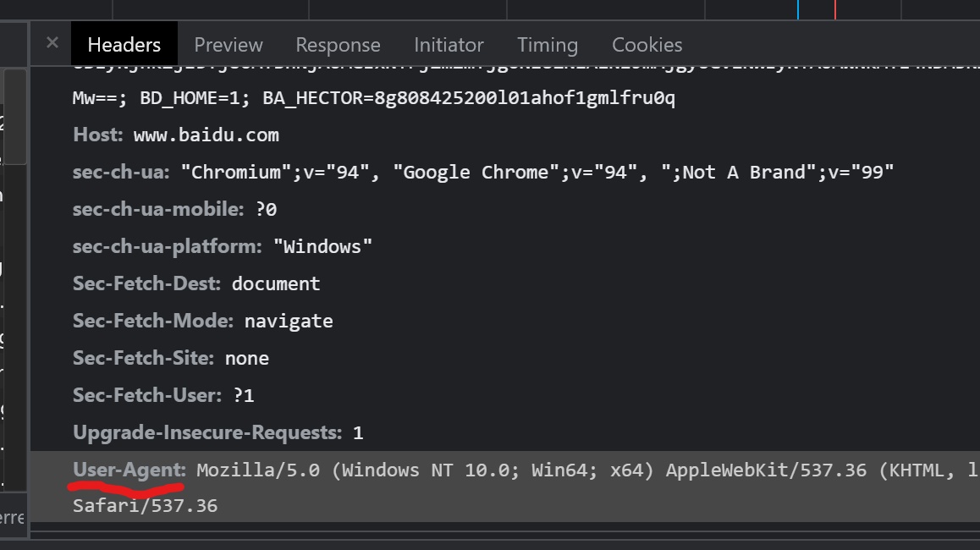Click the Sec-Fetch-Site header name
This screenshot has width=980, height=550.
[143, 357]
